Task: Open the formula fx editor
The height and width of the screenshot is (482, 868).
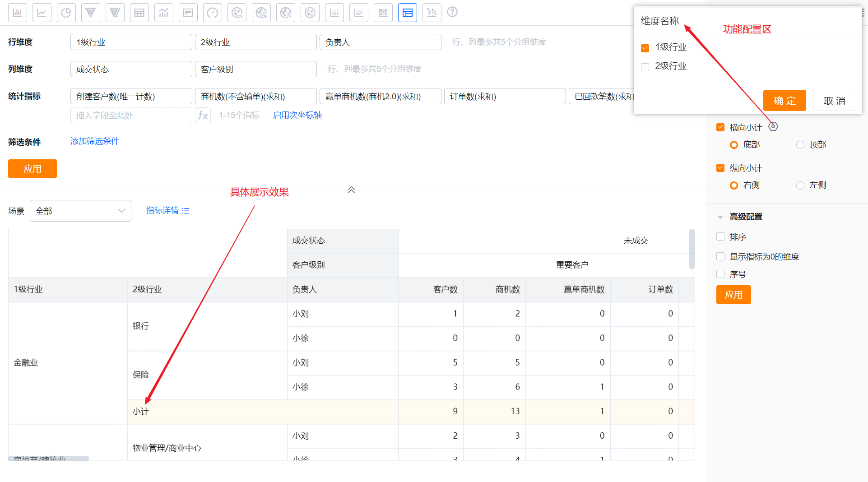Action: (x=203, y=115)
